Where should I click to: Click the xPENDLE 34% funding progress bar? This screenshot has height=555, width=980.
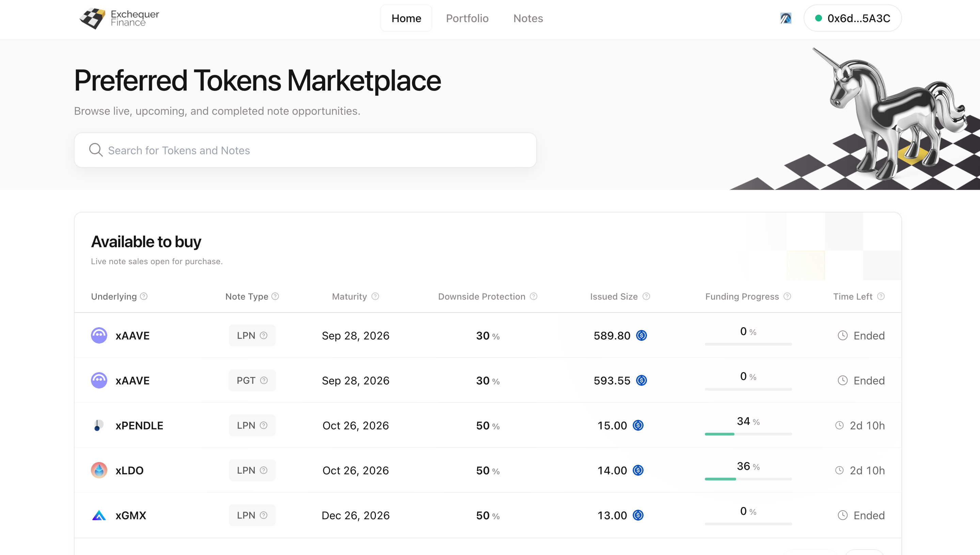click(x=748, y=434)
